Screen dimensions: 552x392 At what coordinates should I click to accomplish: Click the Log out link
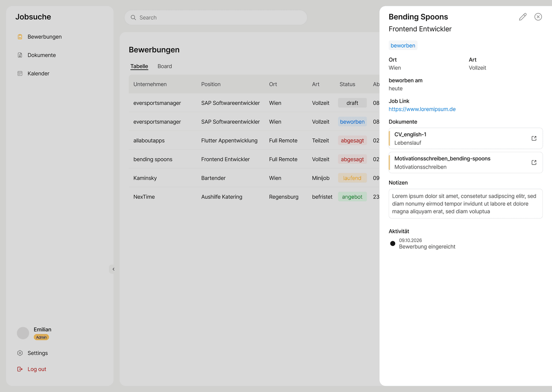37,369
